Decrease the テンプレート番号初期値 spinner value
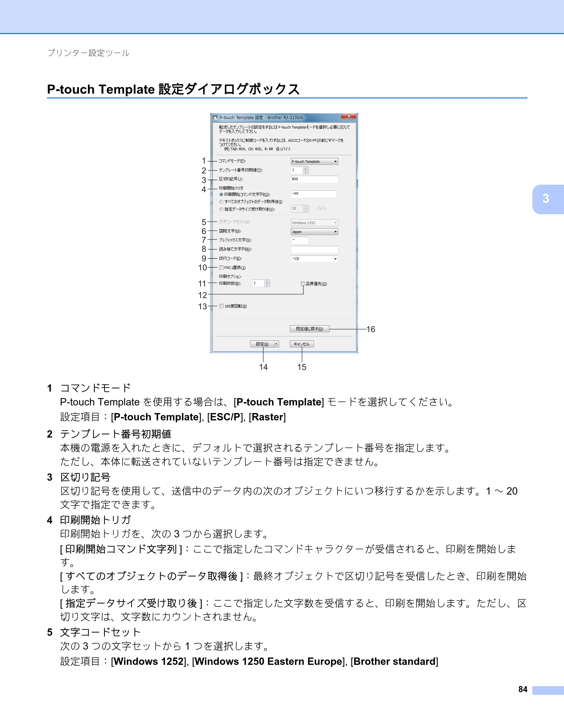The width and height of the screenshot is (564, 728). (x=305, y=172)
